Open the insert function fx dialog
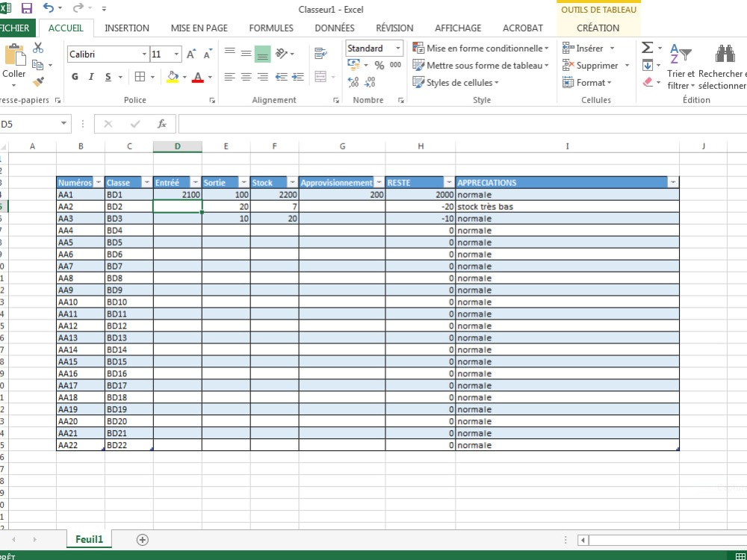Image resolution: width=747 pixels, height=560 pixels. tap(162, 124)
